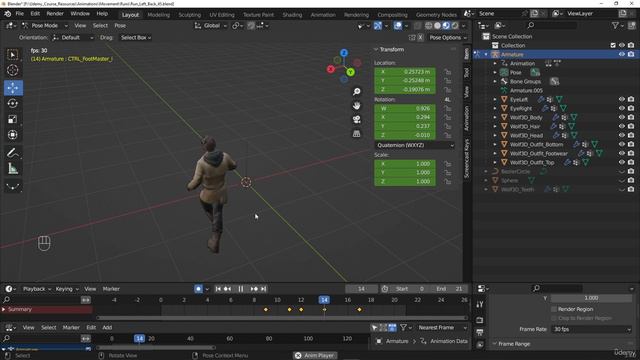The height and width of the screenshot is (360, 640).
Task: Pause the animation playback
Action: click(241, 289)
